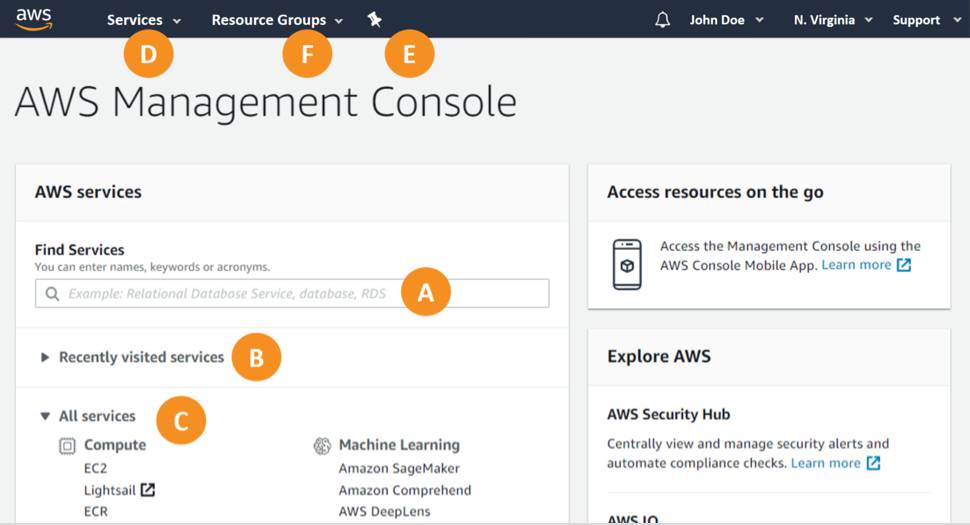Click Learn more for Console Mobile App
Screen dimensions: 970x525
(x=856, y=265)
